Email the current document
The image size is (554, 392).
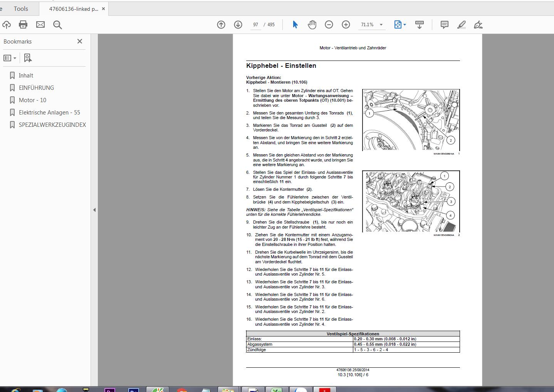point(40,24)
